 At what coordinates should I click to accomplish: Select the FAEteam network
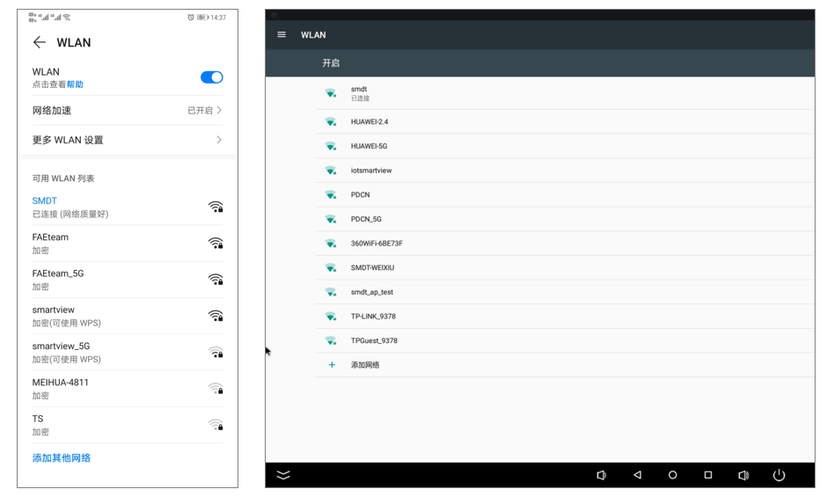pyautogui.click(x=127, y=244)
